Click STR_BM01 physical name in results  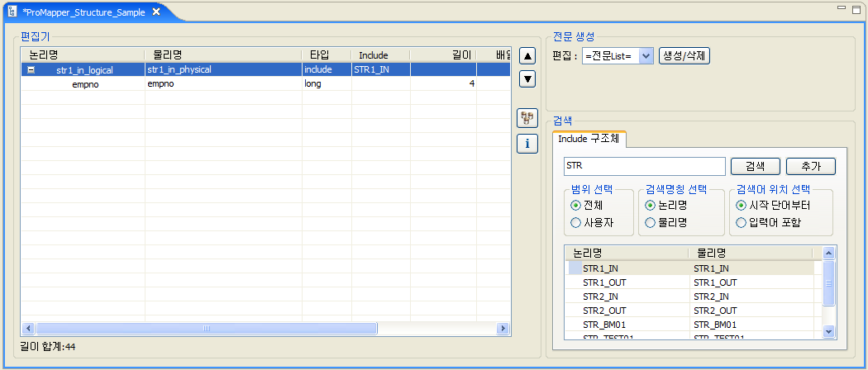[x=715, y=324]
